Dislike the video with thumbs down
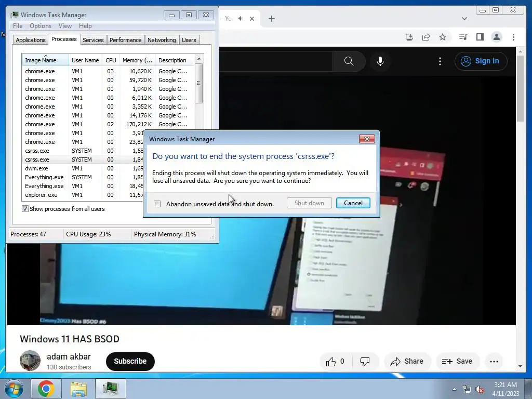The height and width of the screenshot is (399, 532). tap(365, 362)
